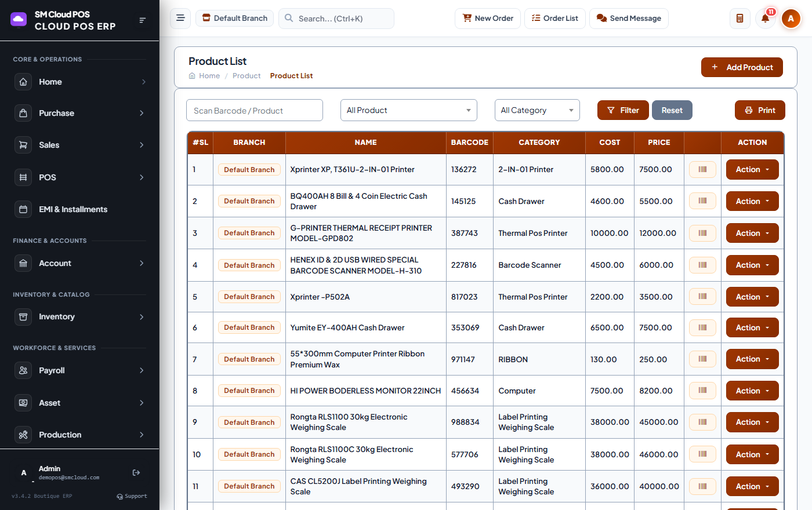The image size is (812, 510).
Task: Click barcode icon for Yumite EY-400AH row
Action: pos(702,327)
